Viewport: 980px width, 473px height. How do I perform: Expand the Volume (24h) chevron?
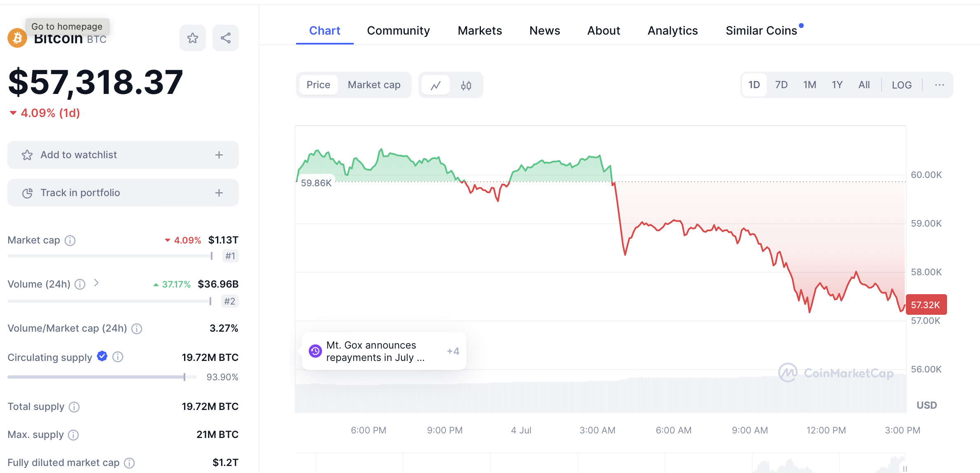click(x=96, y=283)
